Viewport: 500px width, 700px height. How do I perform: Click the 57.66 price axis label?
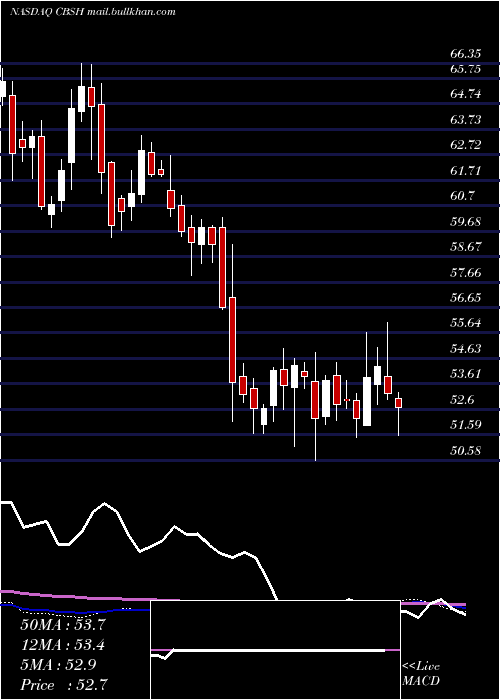(466, 272)
